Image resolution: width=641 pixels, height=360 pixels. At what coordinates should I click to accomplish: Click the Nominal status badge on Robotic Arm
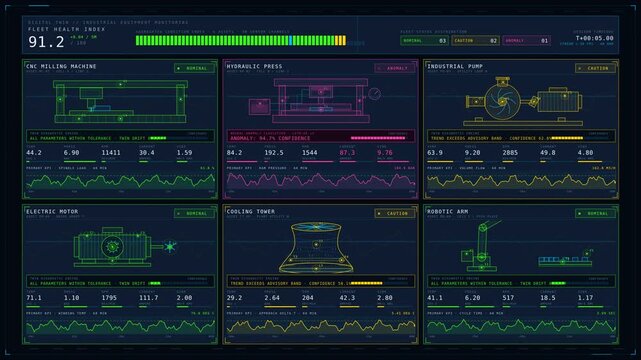pyautogui.click(x=596, y=213)
